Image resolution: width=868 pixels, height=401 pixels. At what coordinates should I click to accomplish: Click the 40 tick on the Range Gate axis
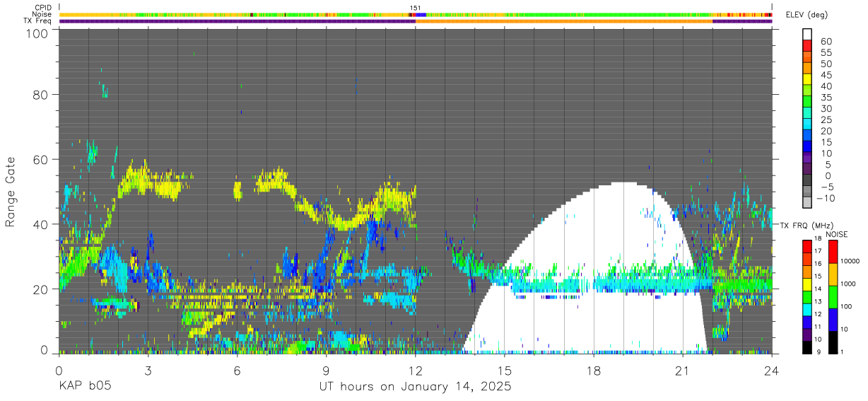tap(42, 224)
